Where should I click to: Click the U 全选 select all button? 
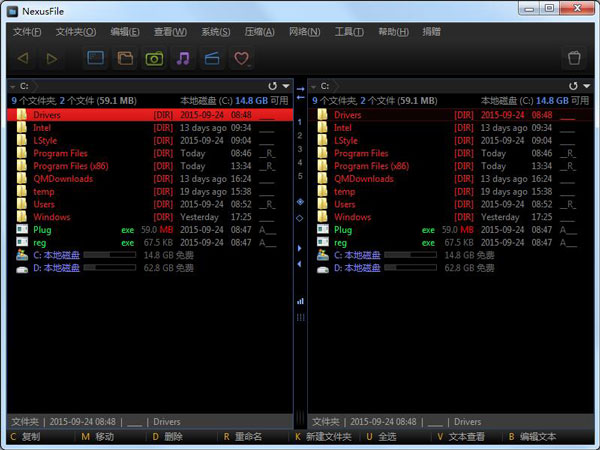point(381,437)
